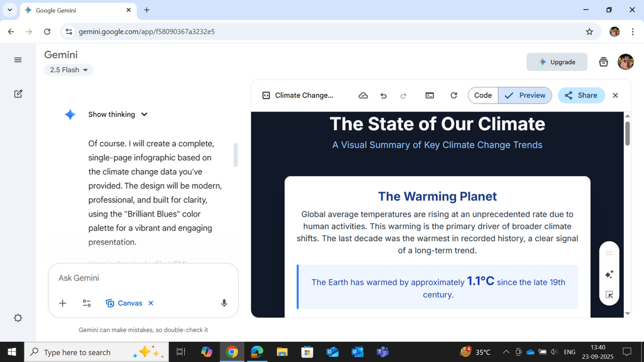Expand the Show thinking section

click(x=118, y=114)
